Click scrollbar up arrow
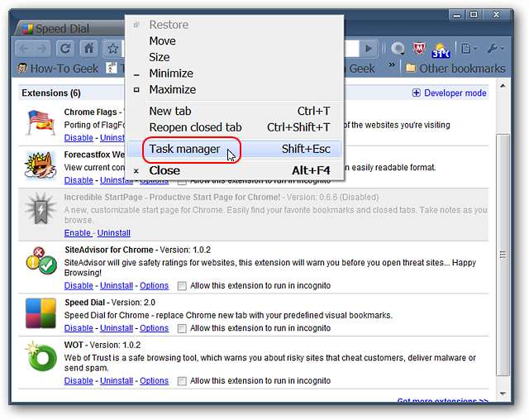 click(x=503, y=86)
